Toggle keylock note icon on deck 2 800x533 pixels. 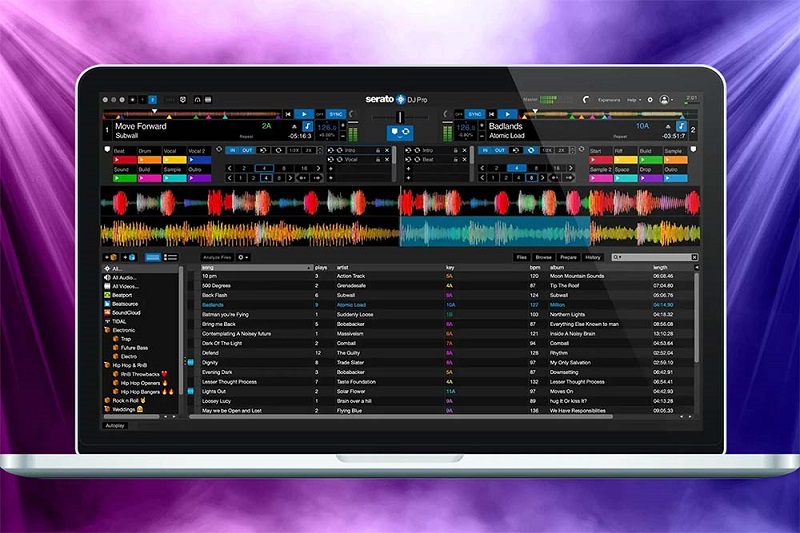click(681, 126)
